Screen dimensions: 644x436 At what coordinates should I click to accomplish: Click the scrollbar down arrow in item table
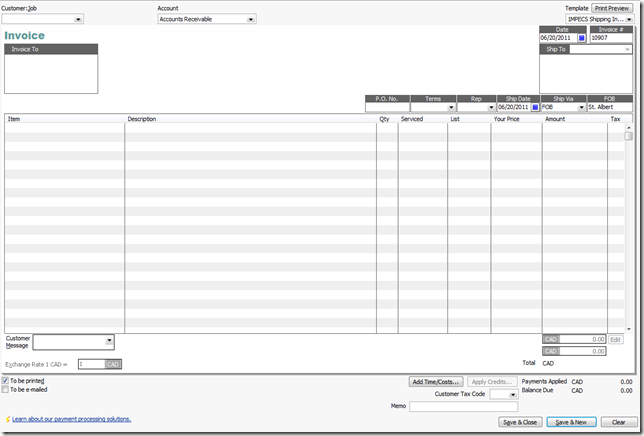point(628,329)
